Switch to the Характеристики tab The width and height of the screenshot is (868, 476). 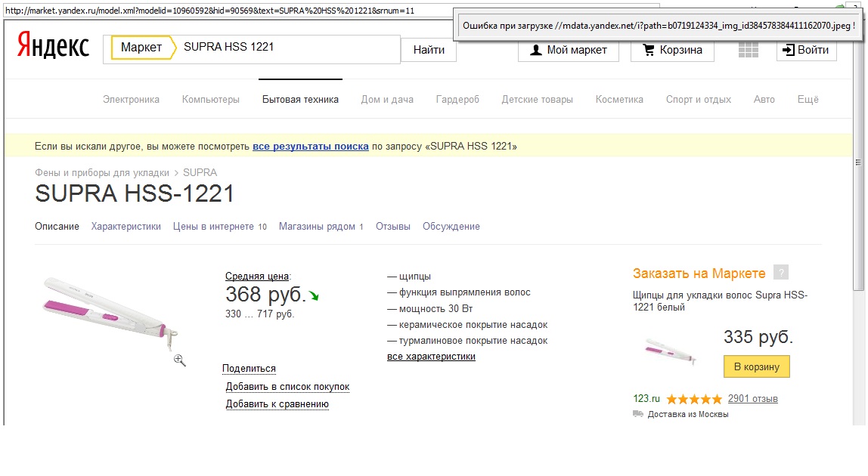[126, 227]
